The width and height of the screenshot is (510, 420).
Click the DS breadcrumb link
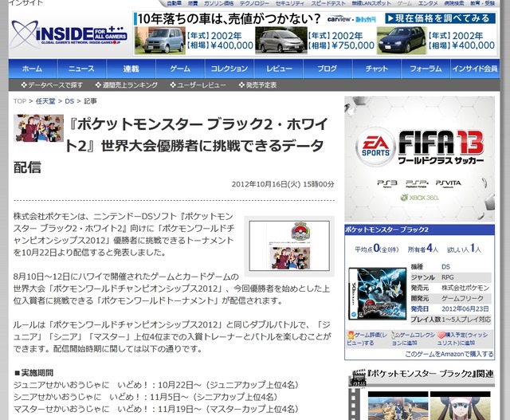69,101
